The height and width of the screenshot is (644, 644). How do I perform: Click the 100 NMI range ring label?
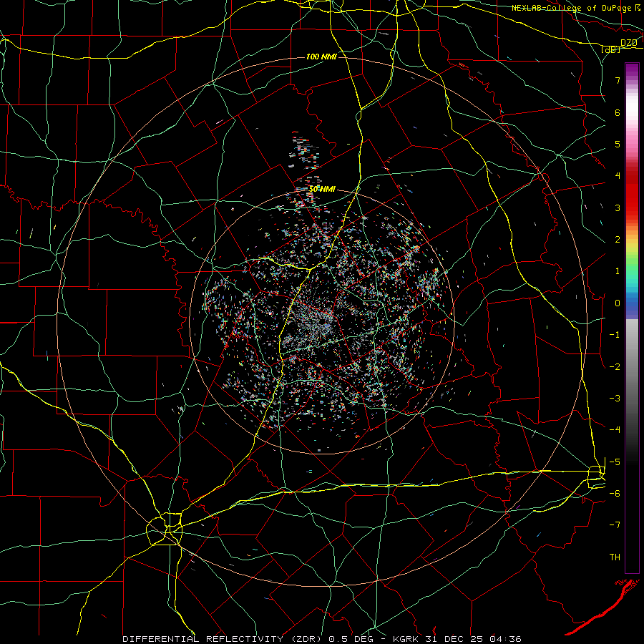point(321,57)
